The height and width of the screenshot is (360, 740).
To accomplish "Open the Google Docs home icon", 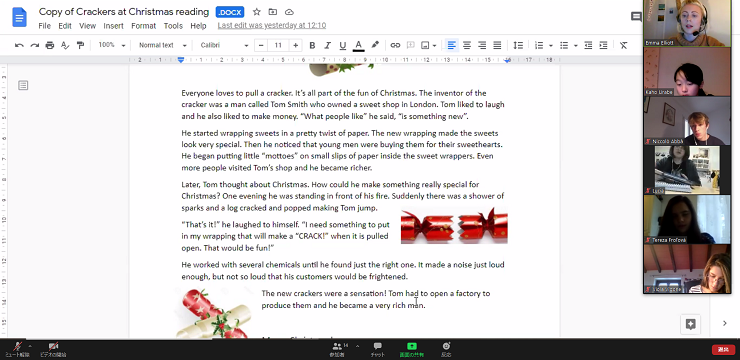I will [19, 18].
